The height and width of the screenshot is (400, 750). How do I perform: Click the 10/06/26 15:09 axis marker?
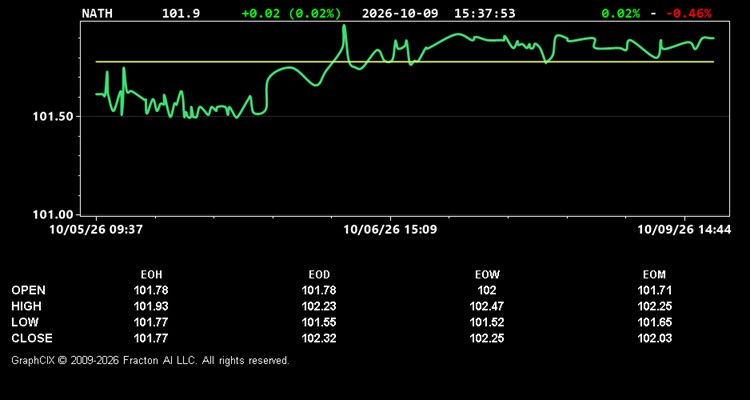coord(390,230)
